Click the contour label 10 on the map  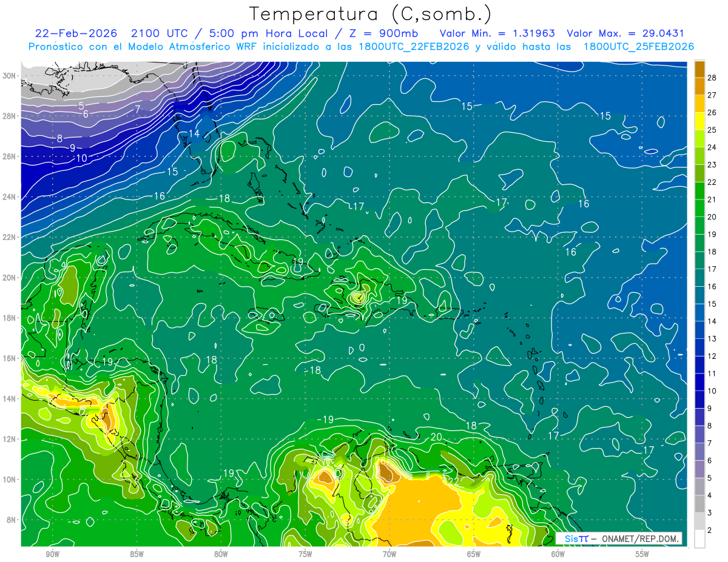(81, 158)
